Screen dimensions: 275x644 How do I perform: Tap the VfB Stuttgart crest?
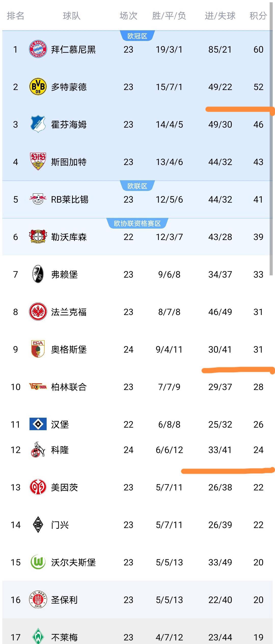tap(38, 161)
